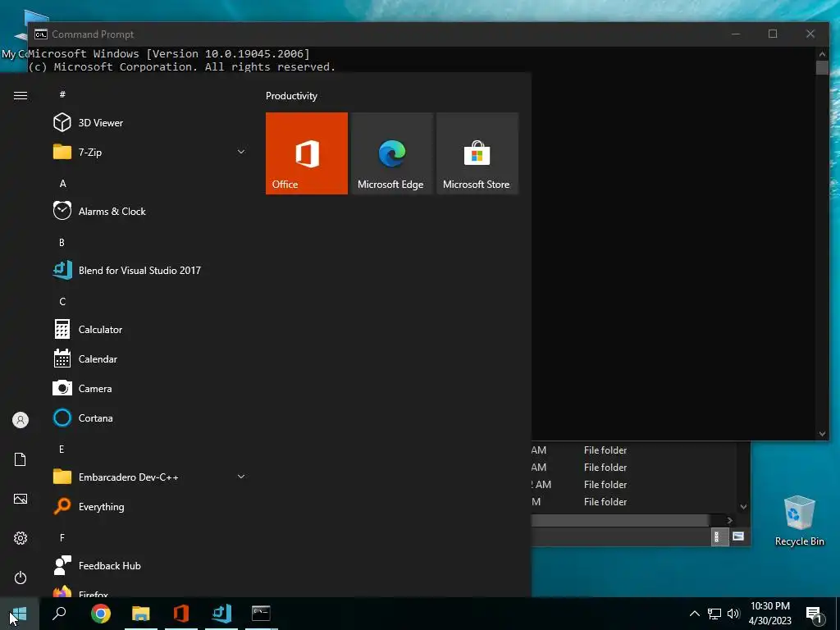Maximize the Command Prompt window
The height and width of the screenshot is (630, 840).
[x=773, y=34]
